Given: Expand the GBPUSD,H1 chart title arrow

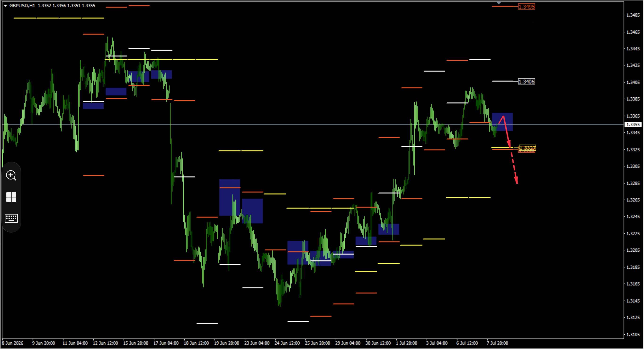Looking at the screenshot, I should click(5, 5).
